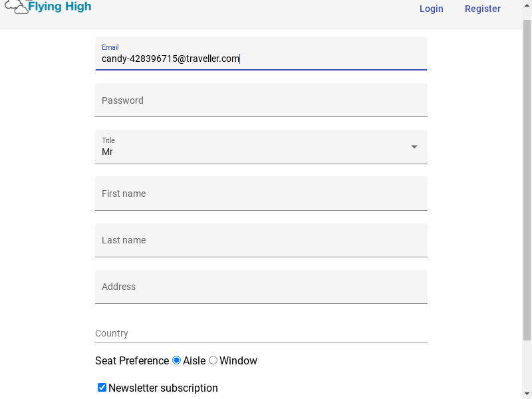The width and height of the screenshot is (532, 399).
Task: Click the Country autocomplete field
Action: [261, 333]
